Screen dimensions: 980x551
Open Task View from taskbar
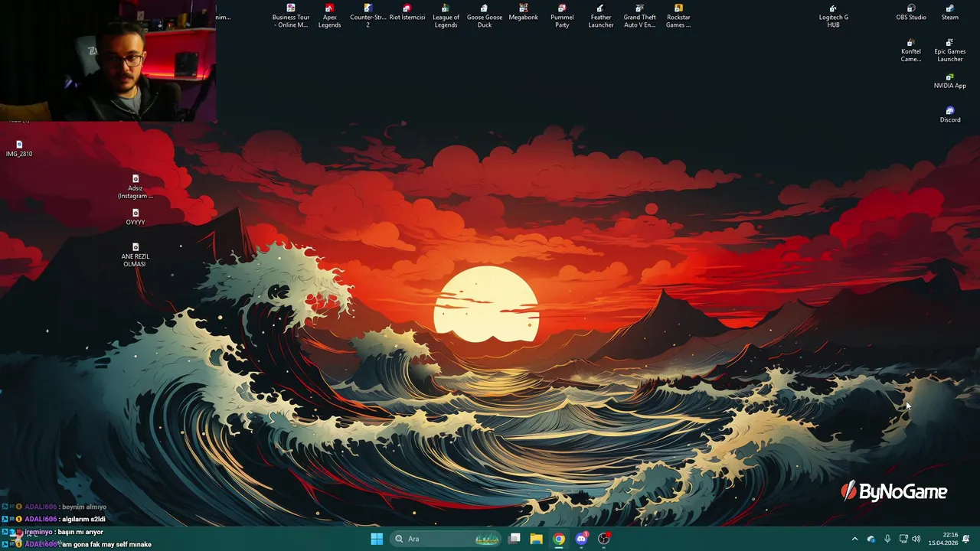(514, 539)
